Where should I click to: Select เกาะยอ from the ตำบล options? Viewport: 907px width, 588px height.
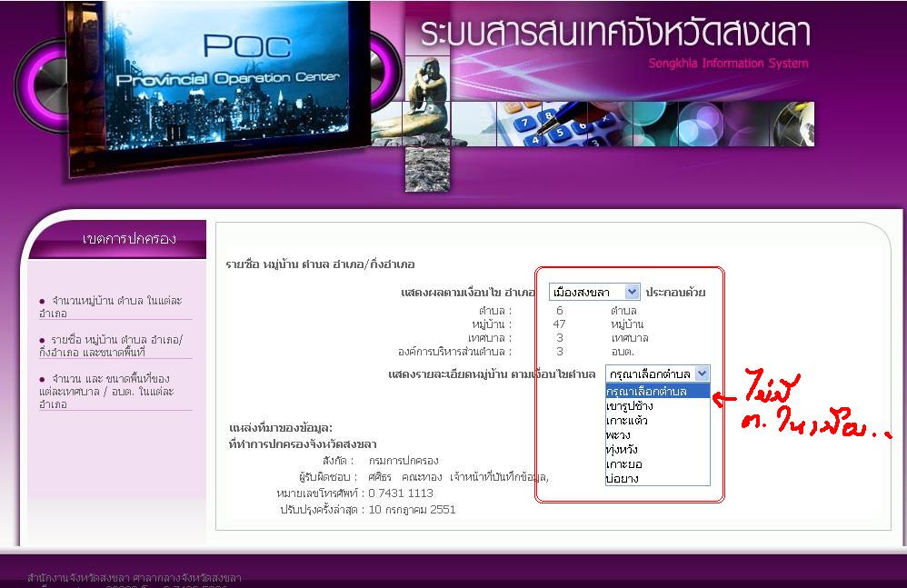(658, 463)
